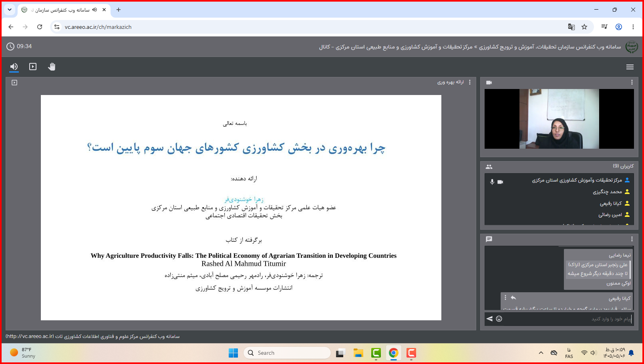Image resolution: width=644 pixels, height=364 pixels.
Task: Go forward using the browser forward arrow
Action: (25, 27)
